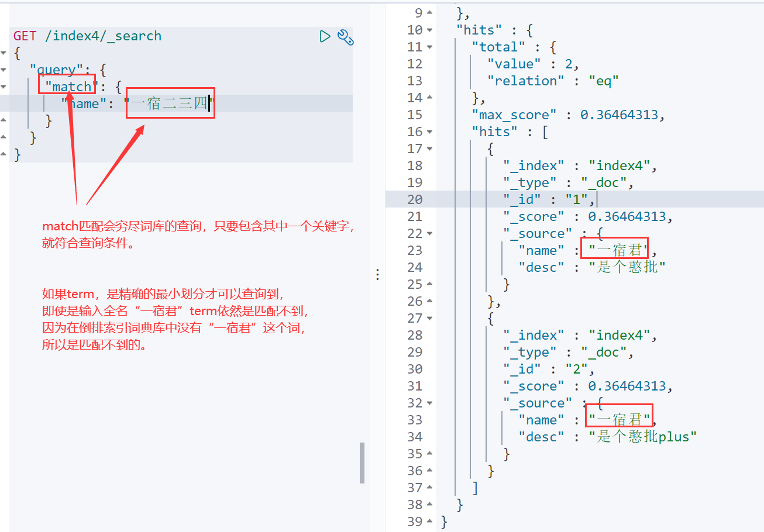This screenshot has width=764, height=532.
Task: Click "_type" : "_doc" on line 29
Action: tap(569, 352)
